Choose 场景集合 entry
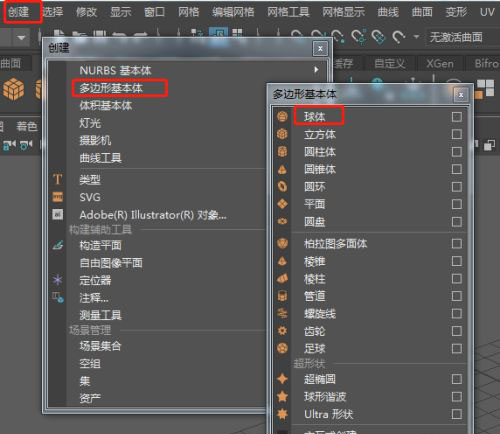Viewport: 500px width, 434px height. point(100,346)
